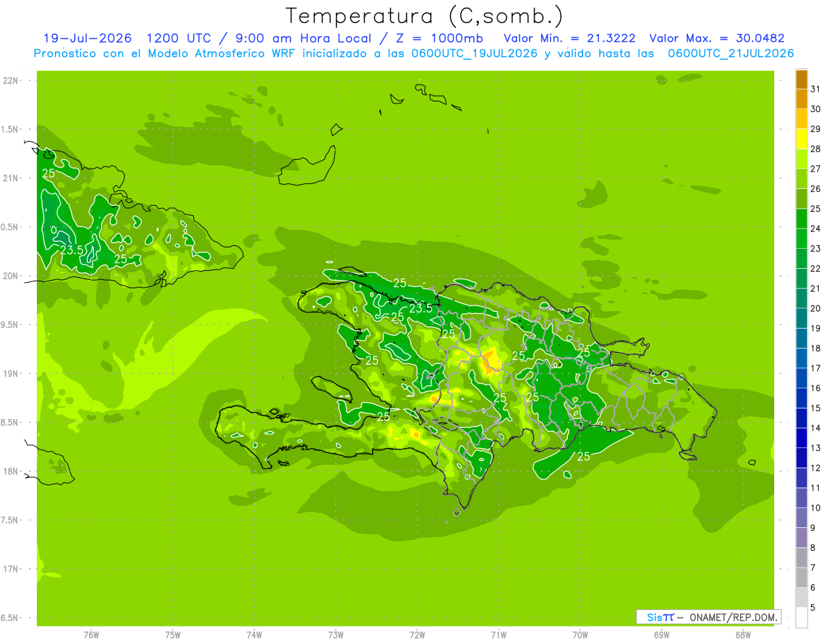
Task: Click the 23.5 contour label in northern Haiti
Action: [x=420, y=308]
